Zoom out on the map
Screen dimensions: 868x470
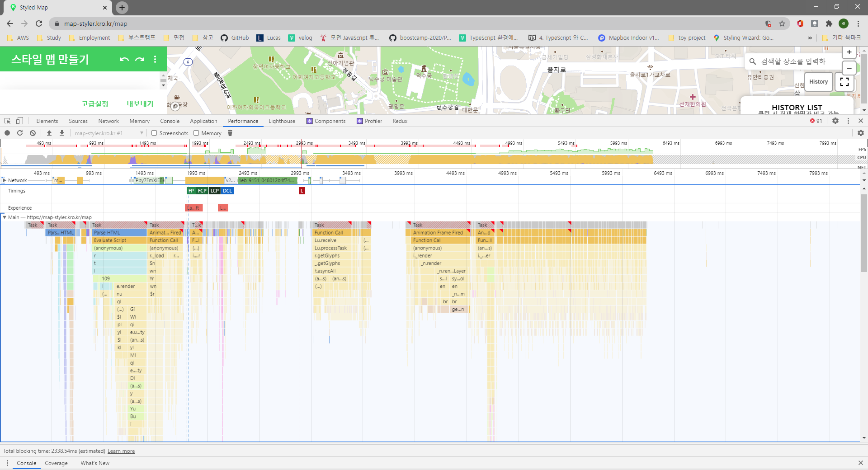(x=849, y=68)
